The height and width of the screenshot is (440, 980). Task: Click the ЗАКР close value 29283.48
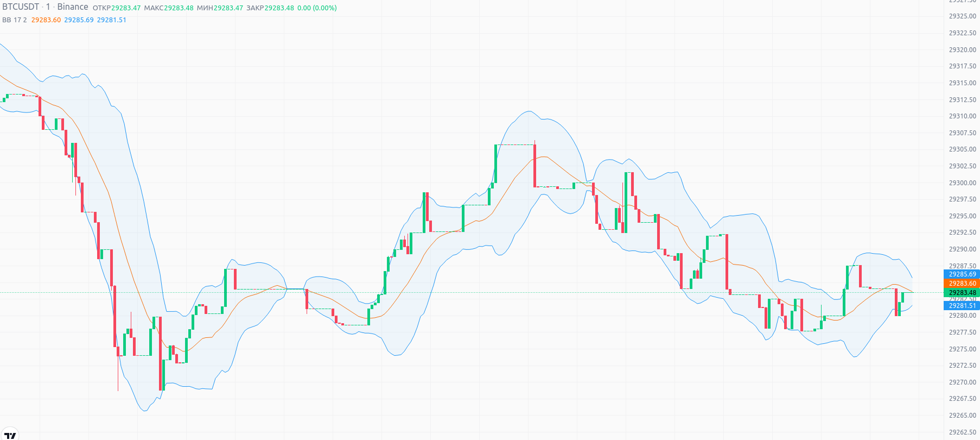279,8
